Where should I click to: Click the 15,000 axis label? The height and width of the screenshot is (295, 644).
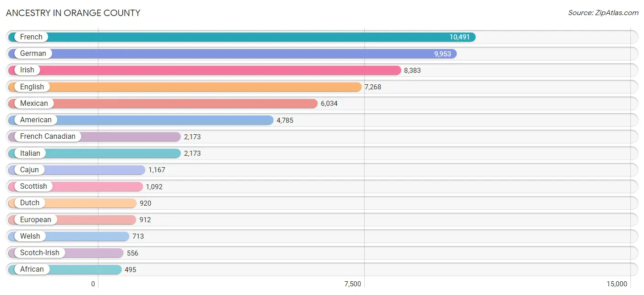[x=617, y=284]
